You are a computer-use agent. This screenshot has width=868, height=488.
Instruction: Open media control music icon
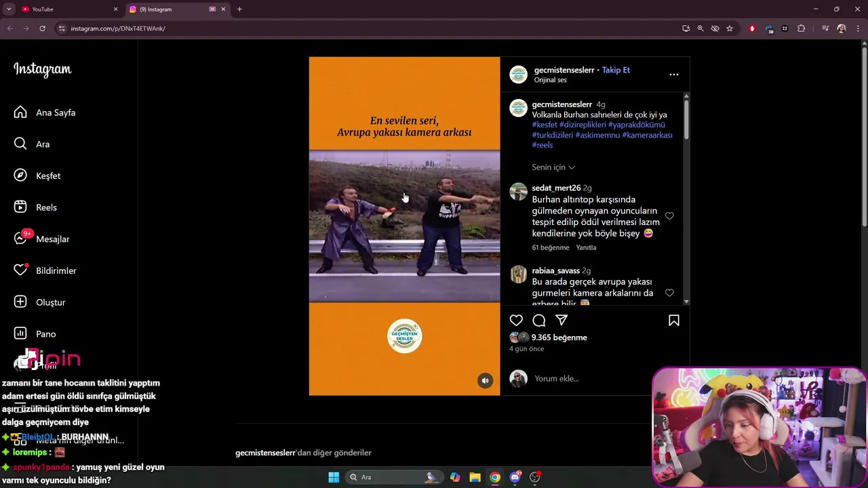coord(825,28)
